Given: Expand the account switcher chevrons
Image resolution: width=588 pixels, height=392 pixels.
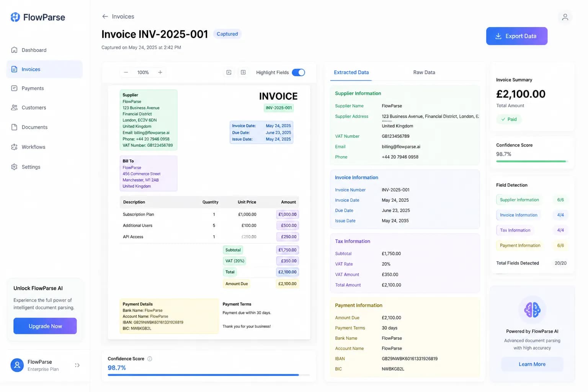Looking at the screenshot, I should [x=77, y=365].
